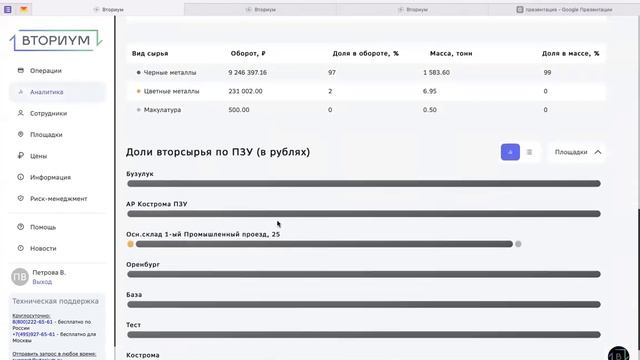Click the АР Кострома ПЗУ share bar
The height and width of the screenshot is (360, 640).
(x=364, y=214)
